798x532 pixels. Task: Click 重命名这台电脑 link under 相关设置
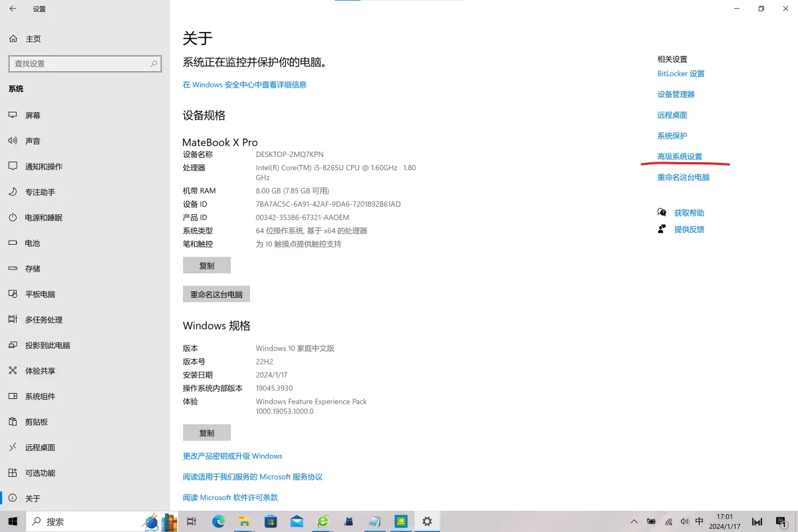(x=684, y=178)
